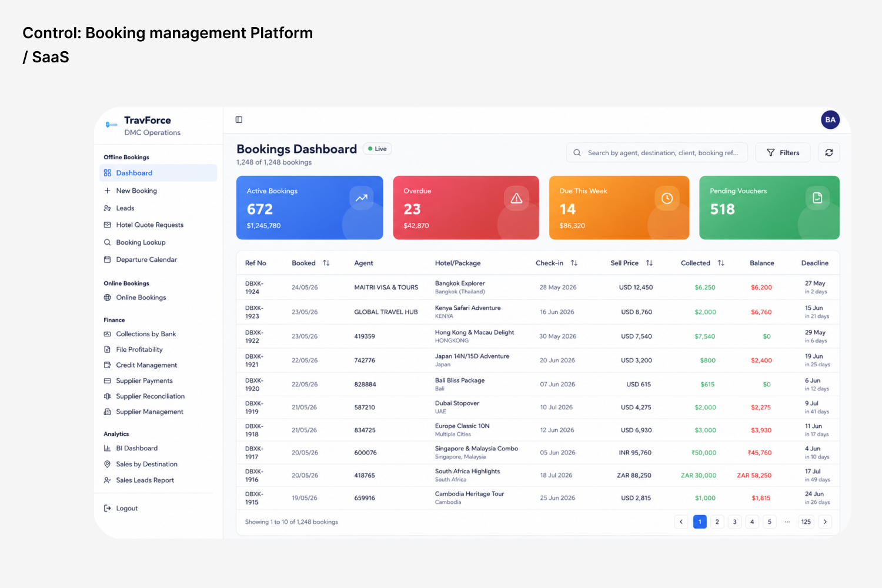This screenshot has width=882, height=588.
Task: Click booking reference DBXK-1915
Action: 254,498
